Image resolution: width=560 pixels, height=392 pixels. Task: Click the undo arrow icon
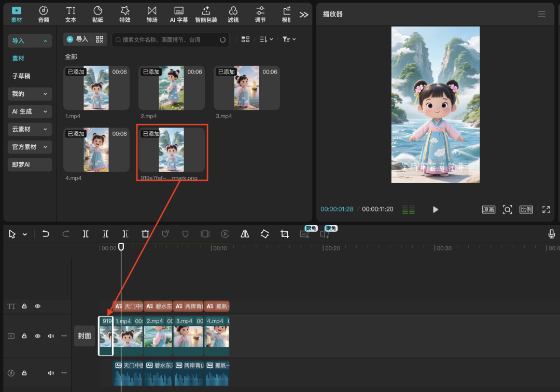pos(46,234)
